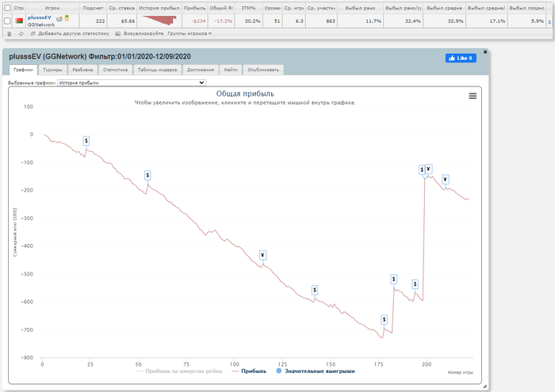Click the GGNetwork text under the player name

[41, 25]
